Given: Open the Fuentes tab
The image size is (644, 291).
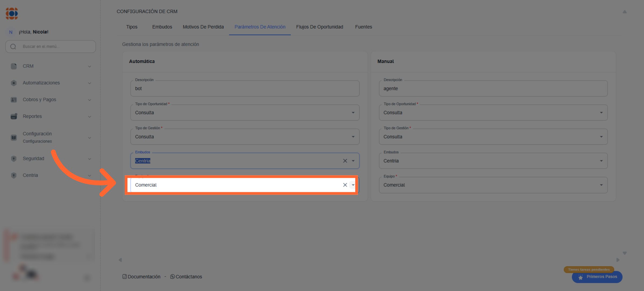Looking at the screenshot, I should click(x=363, y=27).
